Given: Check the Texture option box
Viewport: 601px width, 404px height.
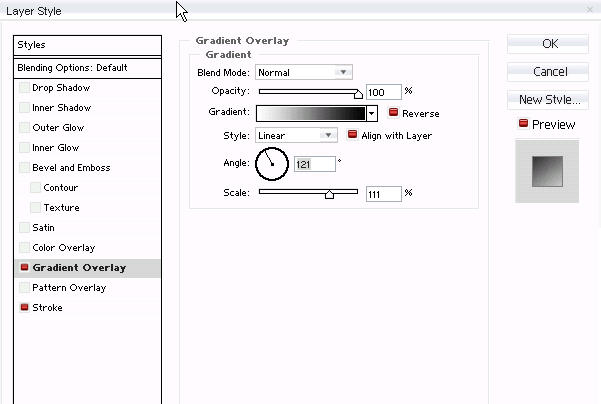Looking at the screenshot, I should coord(35,207).
